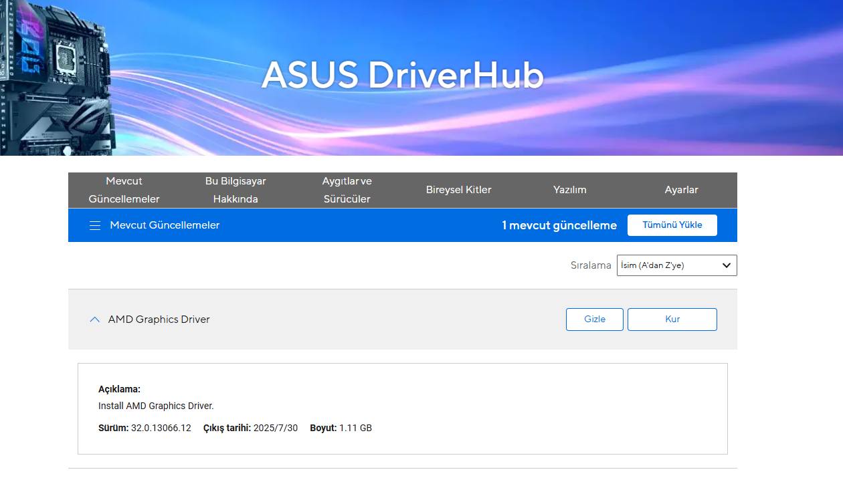Open the Yazılım tab

(x=570, y=190)
